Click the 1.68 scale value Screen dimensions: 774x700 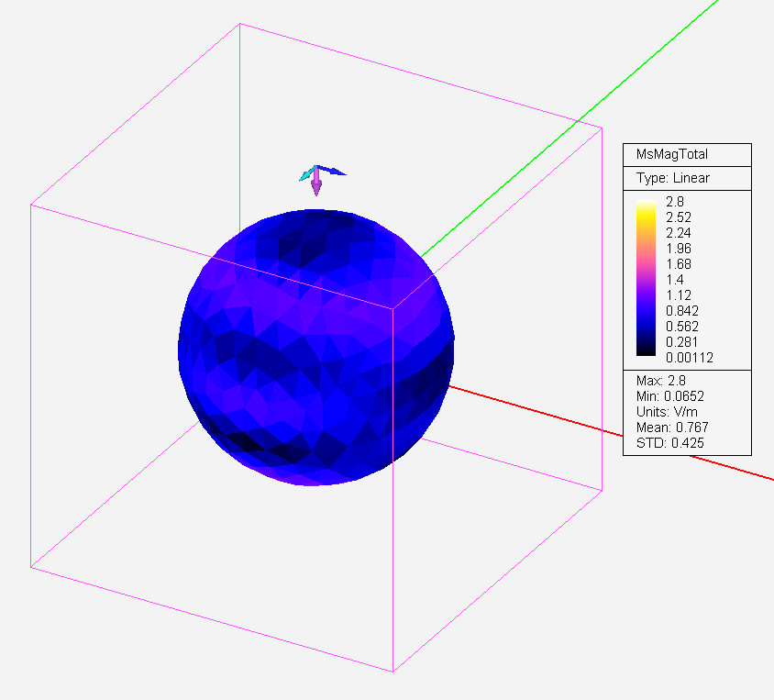[x=679, y=264]
